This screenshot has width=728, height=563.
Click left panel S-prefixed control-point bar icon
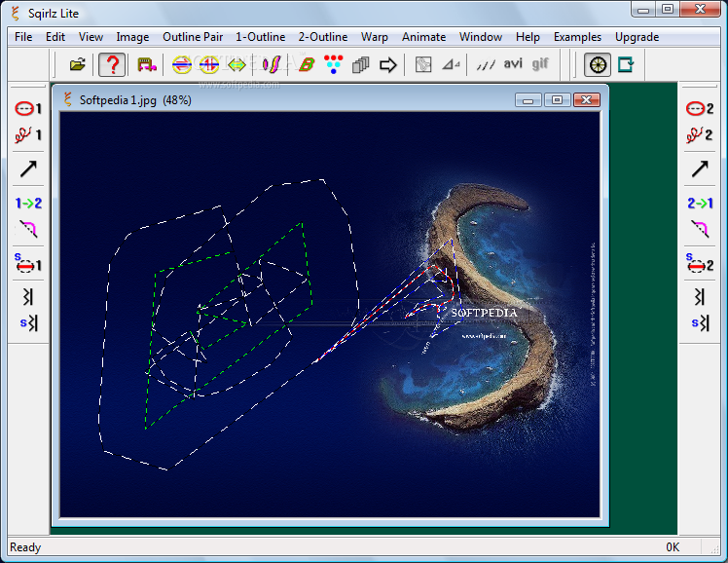click(x=28, y=322)
